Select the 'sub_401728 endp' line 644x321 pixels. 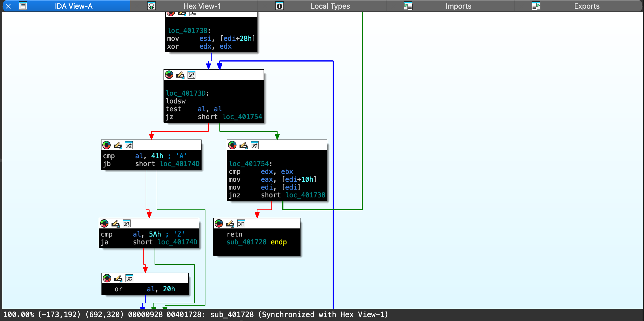tap(257, 242)
